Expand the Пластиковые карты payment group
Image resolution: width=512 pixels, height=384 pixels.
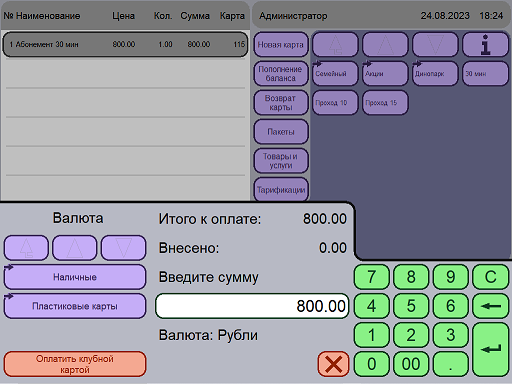(x=75, y=306)
